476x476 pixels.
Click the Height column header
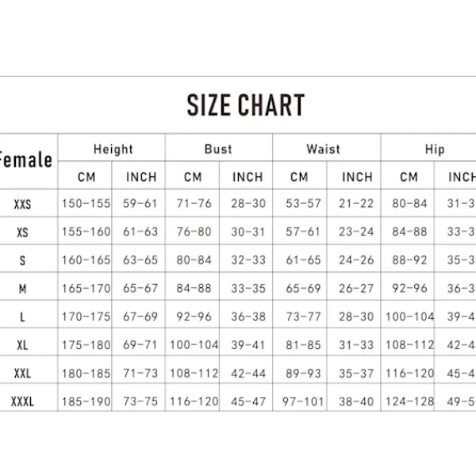coord(113,149)
